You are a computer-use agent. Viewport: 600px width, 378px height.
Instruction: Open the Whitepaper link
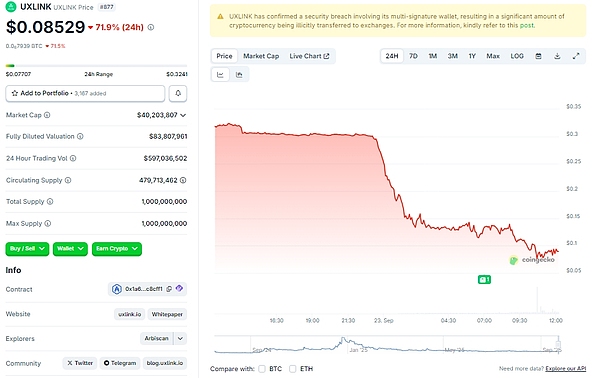(167, 314)
